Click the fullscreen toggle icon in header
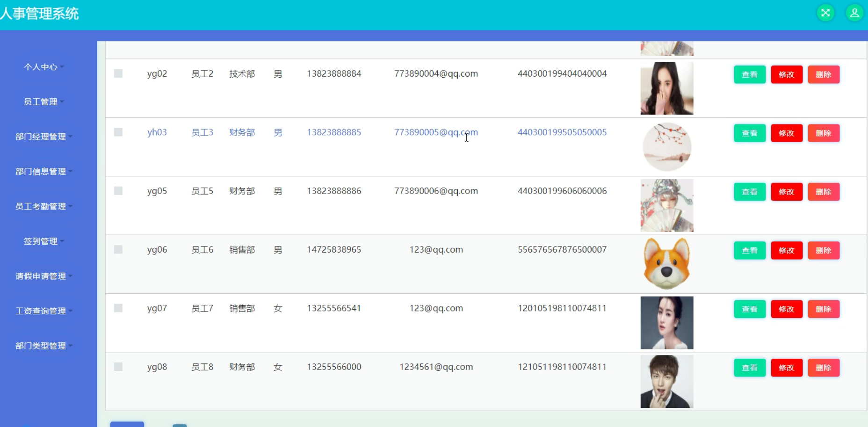Image resolution: width=868 pixels, height=427 pixels. coord(825,13)
